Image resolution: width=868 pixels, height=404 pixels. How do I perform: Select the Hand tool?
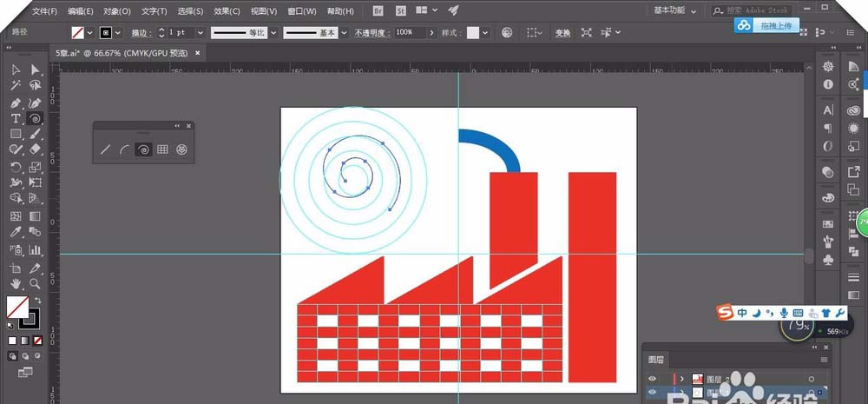click(16, 284)
